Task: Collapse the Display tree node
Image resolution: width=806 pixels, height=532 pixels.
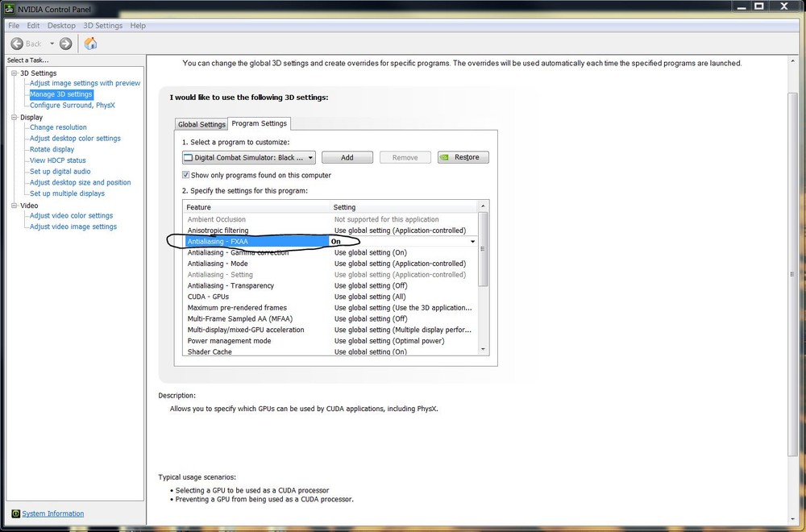Action: (x=15, y=117)
